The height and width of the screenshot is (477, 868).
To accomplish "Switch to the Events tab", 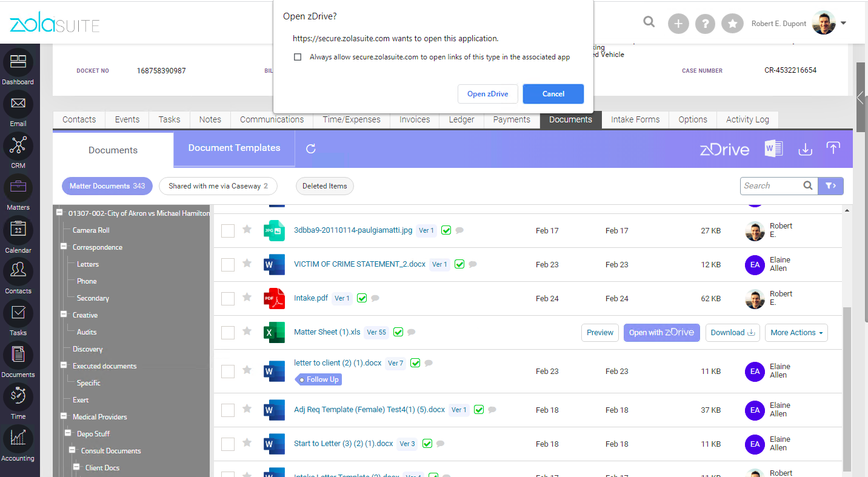I will 127,120.
